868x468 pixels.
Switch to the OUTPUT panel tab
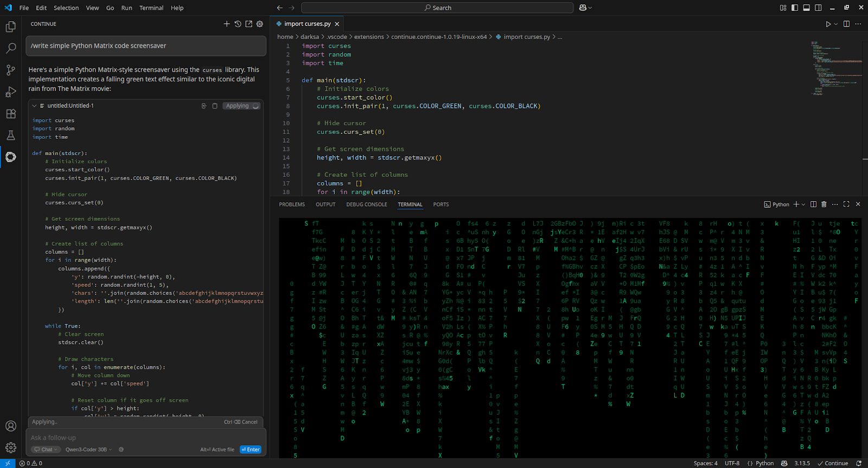pos(325,204)
